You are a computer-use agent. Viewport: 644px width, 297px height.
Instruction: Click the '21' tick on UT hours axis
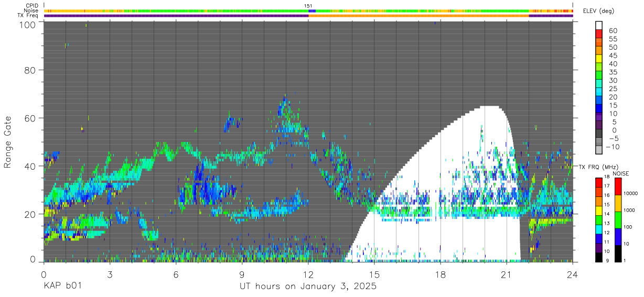click(x=507, y=274)
